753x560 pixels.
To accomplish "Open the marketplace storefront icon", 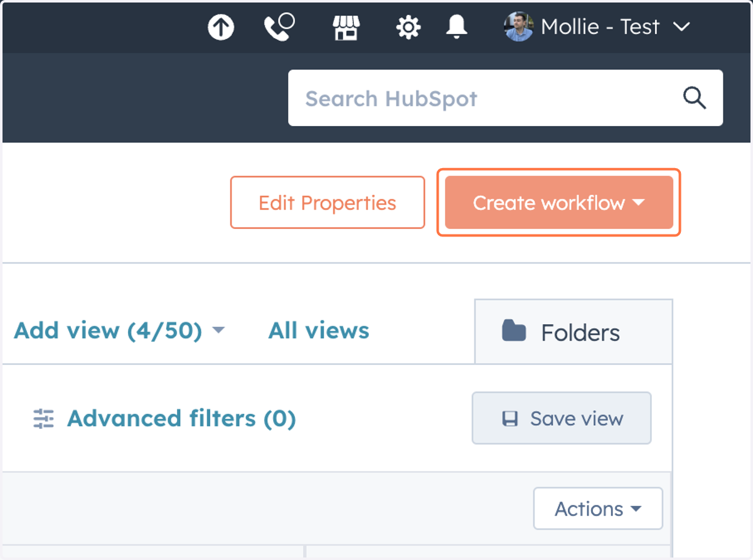I will pos(346,28).
